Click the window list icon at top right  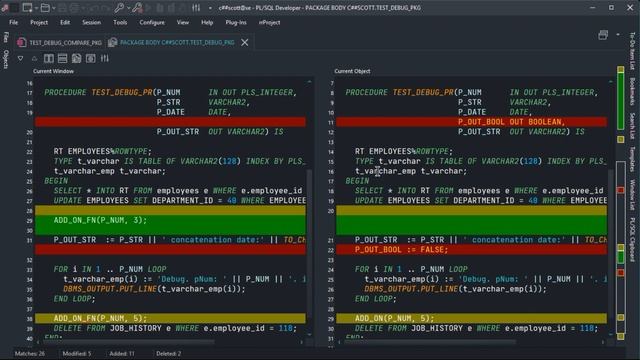pyautogui.click(x=603, y=35)
